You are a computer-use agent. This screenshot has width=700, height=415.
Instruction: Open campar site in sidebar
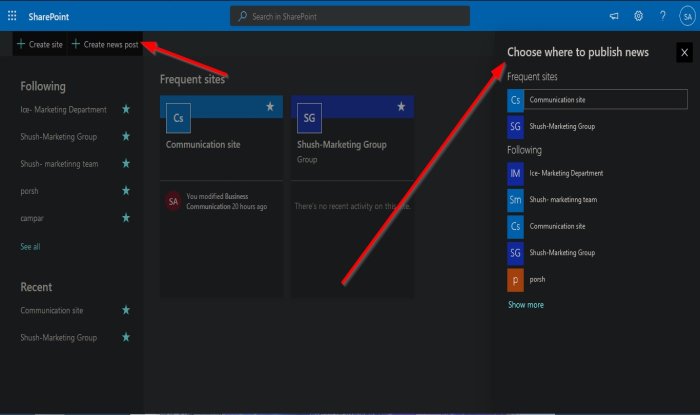[x=32, y=218]
